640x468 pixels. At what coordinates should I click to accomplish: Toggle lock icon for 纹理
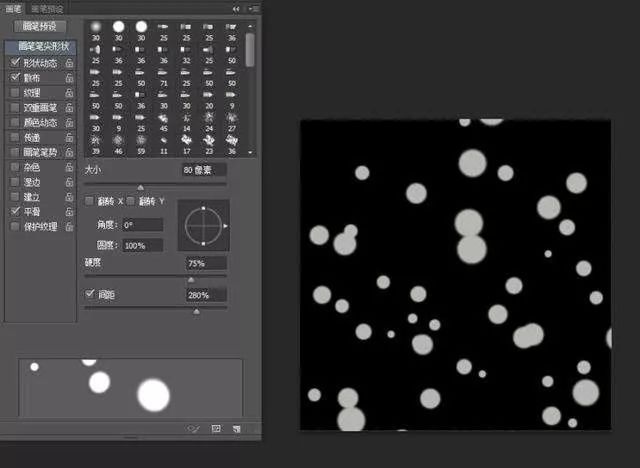(x=69, y=93)
